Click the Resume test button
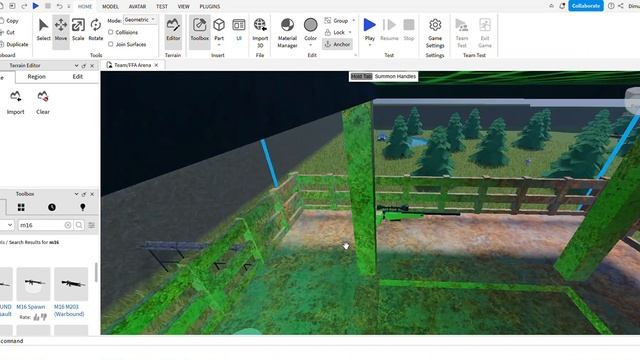Viewport: 640px width, 360px height. tap(389, 29)
